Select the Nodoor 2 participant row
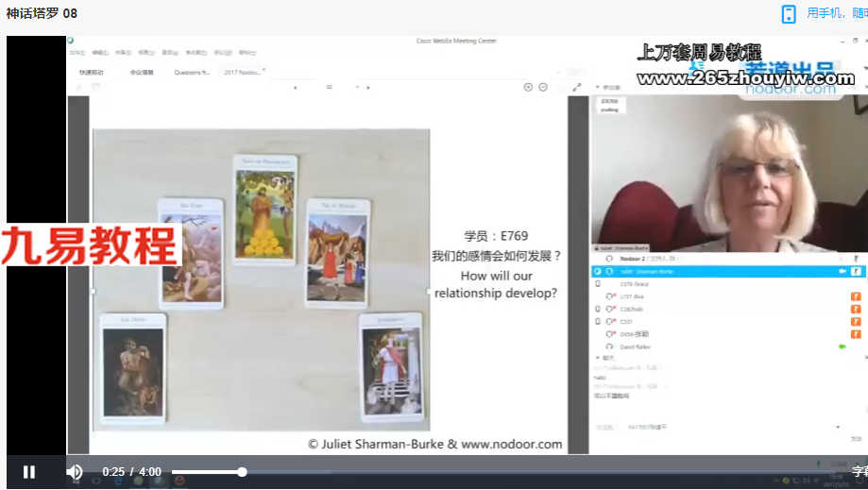Viewport: 868px width, 490px height. pyautogui.click(x=726, y=259)
